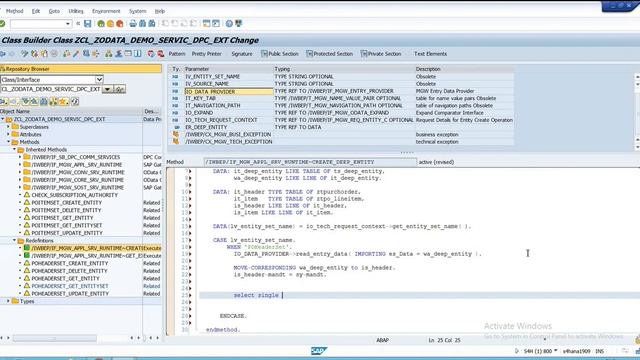Expand the Superclasses folder
The image size is (640, 360).
pyautogui.click(x=9, y=127)
